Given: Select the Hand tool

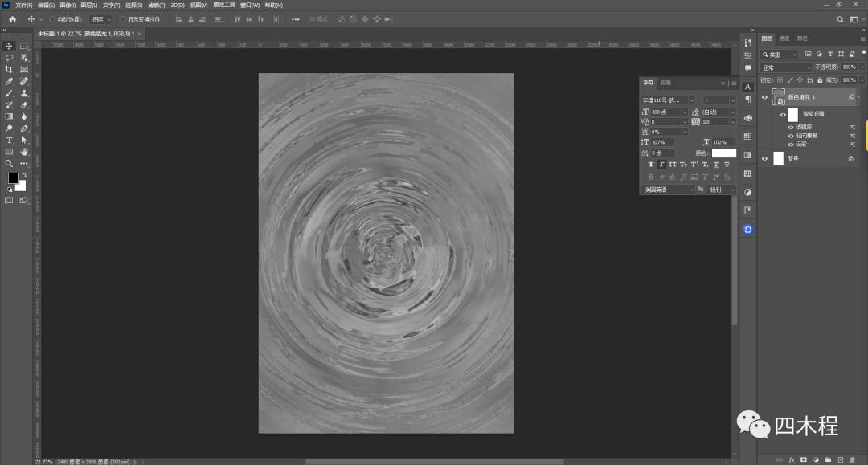Looking at the screenshot, I should pos(24,151).
